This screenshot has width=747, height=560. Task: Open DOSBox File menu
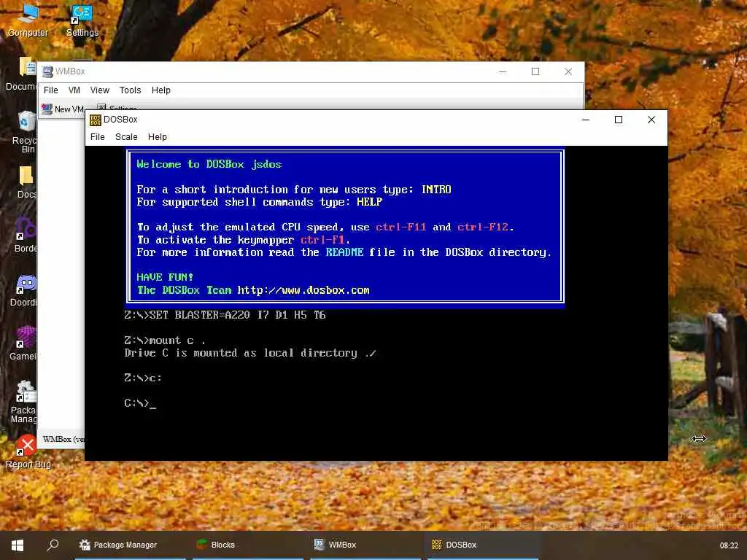click(97, 137)
